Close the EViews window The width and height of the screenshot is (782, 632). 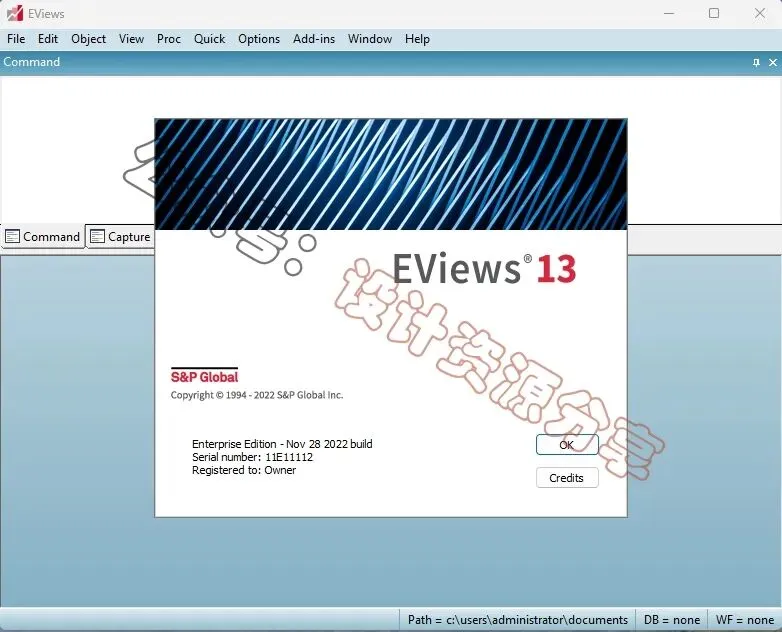[760, 13]
